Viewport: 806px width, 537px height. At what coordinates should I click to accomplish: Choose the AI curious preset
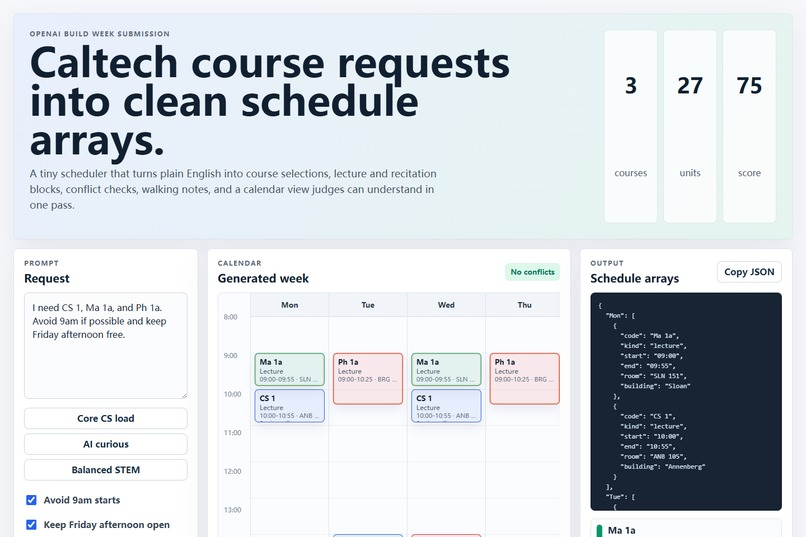pyautogui.click(x=106, y=444)
